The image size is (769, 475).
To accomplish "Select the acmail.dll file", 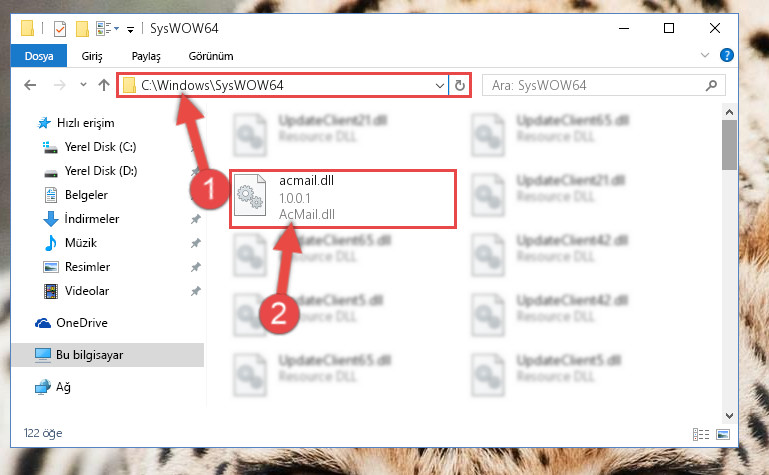I will click(x=343, y=199).
